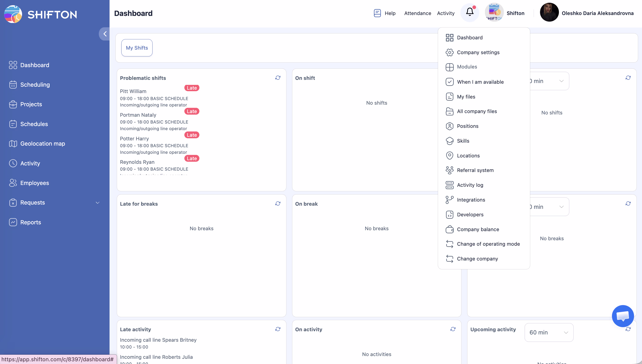Go to Employees in the sidebar

(x=35, y=183)
